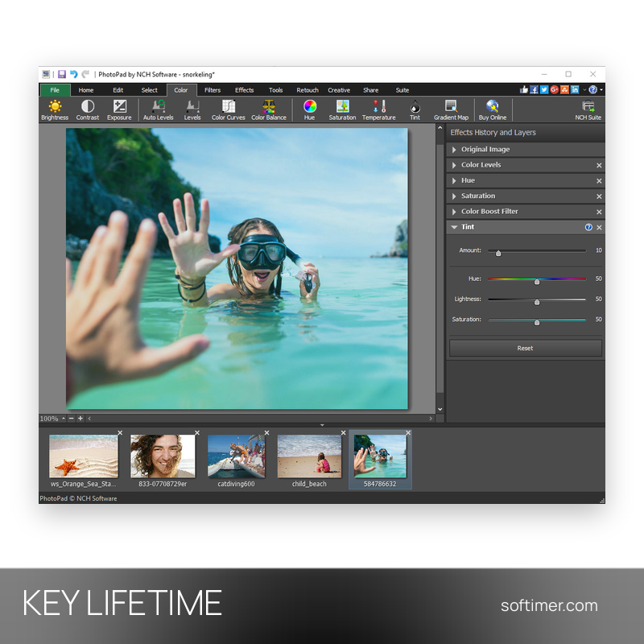Click the Lightness slider handle
The image size is (644, 644).
(537, 302)
